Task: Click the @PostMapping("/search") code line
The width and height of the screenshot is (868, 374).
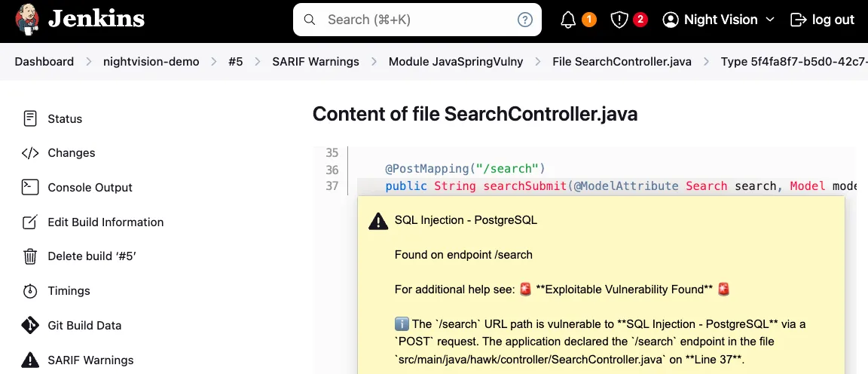Action: (466, 168)
